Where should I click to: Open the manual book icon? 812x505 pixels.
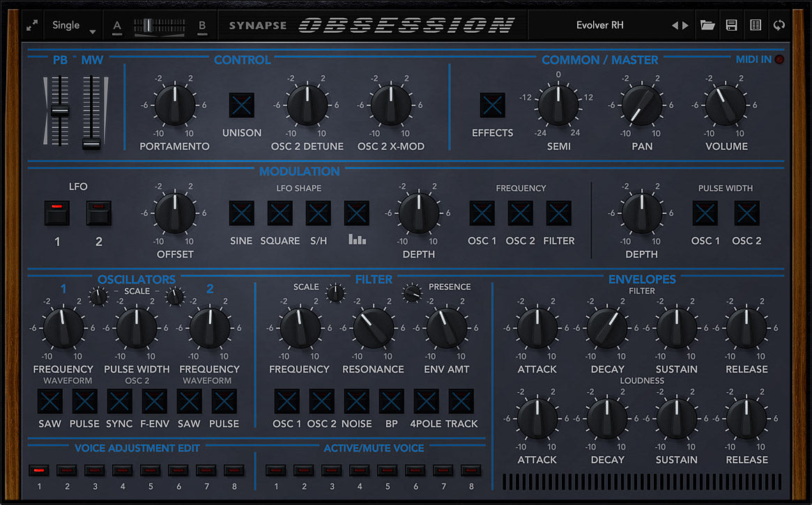(756, 25)
